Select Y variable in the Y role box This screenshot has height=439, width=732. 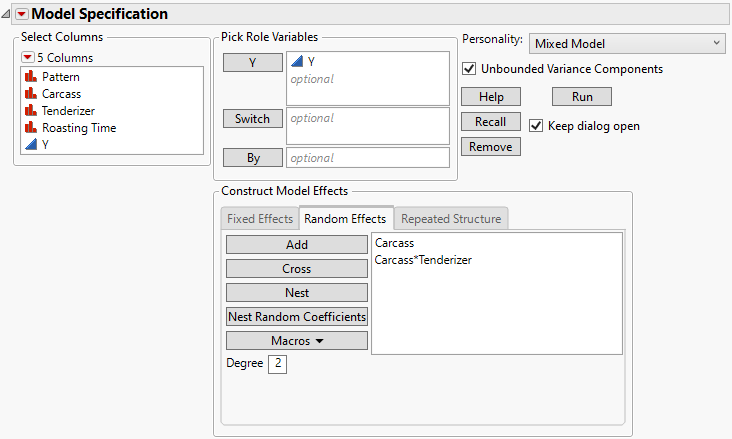[x=311, y=62]
